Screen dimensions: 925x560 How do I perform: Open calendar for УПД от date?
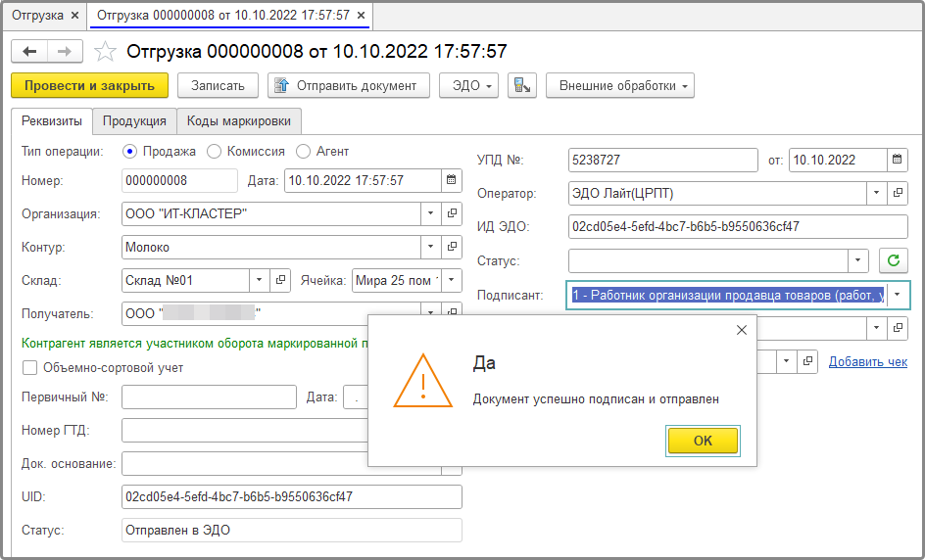point(898,160)
